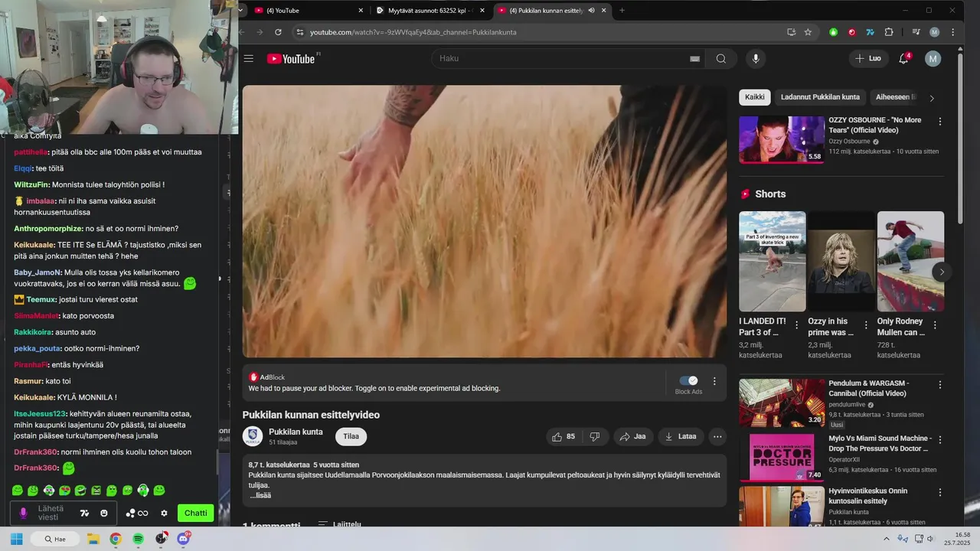Open green thumbs-up extension icon

coord(834,32)
